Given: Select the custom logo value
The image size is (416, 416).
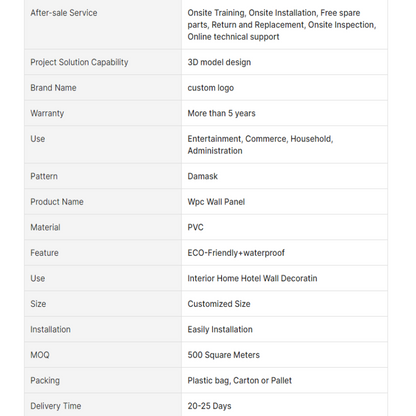Looking at the screenshot, I should (x=211, y=88).
